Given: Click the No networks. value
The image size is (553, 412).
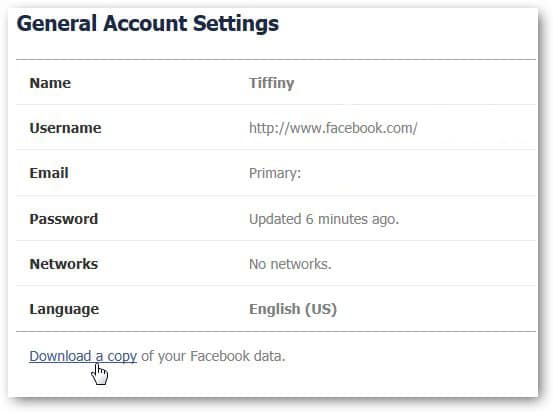Looking at the screenshot, I should 290,264.
